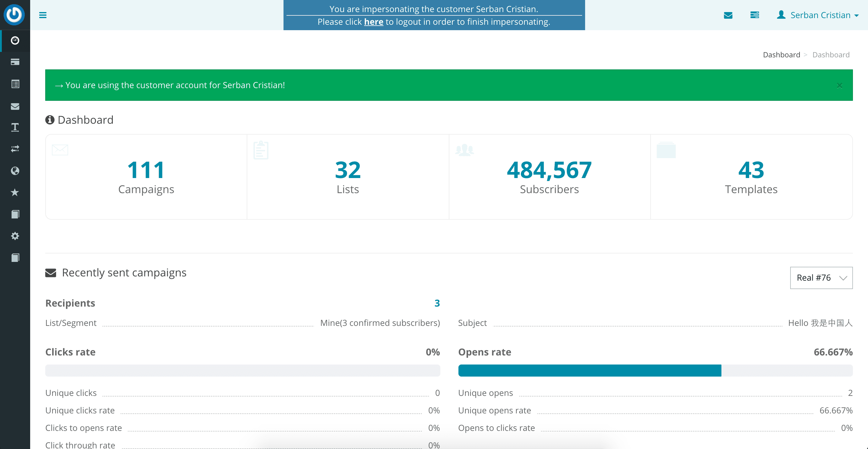Dismiss the green customer account notice

coord(839,86)
